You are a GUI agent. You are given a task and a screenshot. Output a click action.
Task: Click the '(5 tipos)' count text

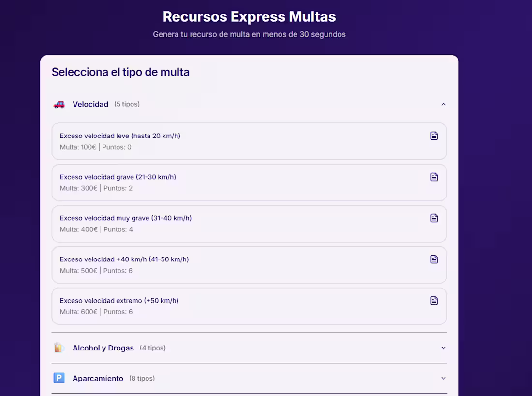tap(127, 104)
